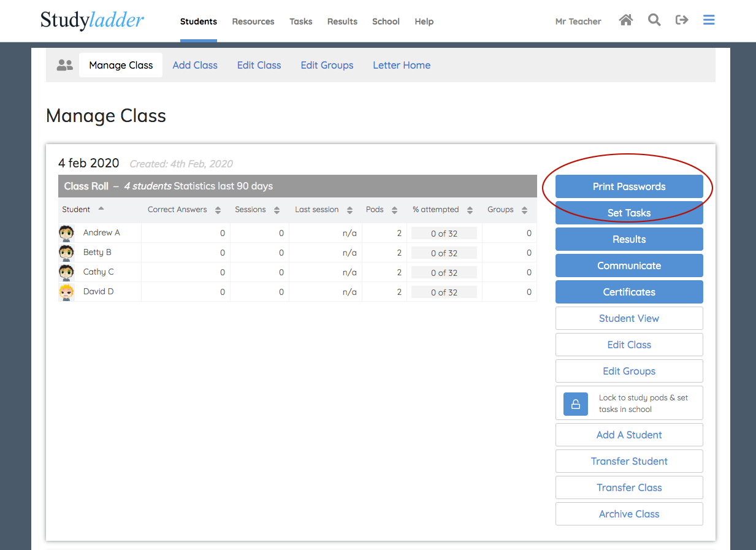Screen dimensions: 756x550
Task: Click David D's avatar
Action: click(x=66, y=292)
